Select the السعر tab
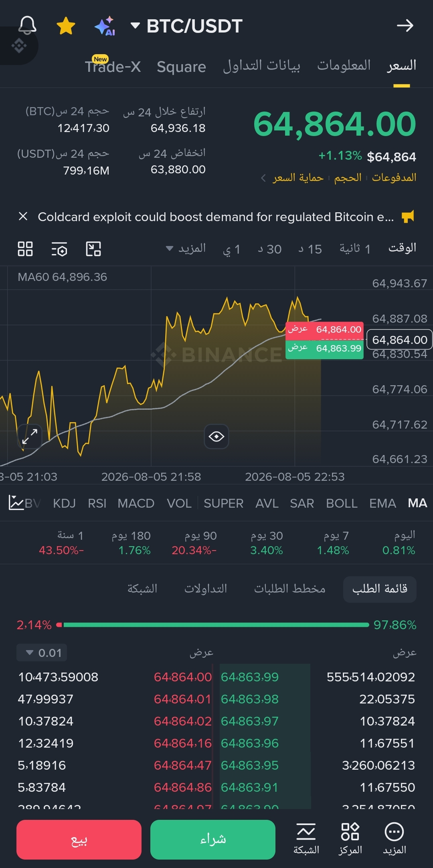This screenshot has height=868, width=433. 401,65
